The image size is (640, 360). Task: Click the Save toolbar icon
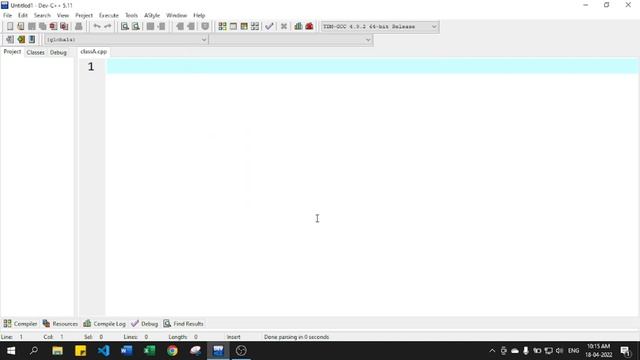click(x=31, y=27)
